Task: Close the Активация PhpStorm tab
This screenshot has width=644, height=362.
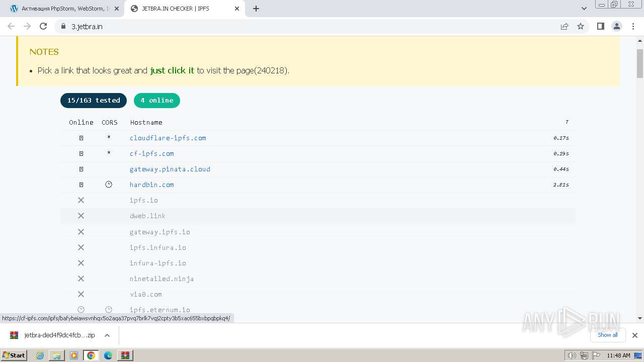Action: pos(116,9)
